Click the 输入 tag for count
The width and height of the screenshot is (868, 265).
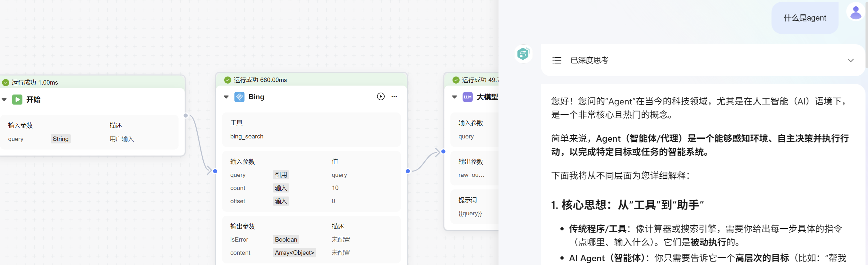(281, 188)
